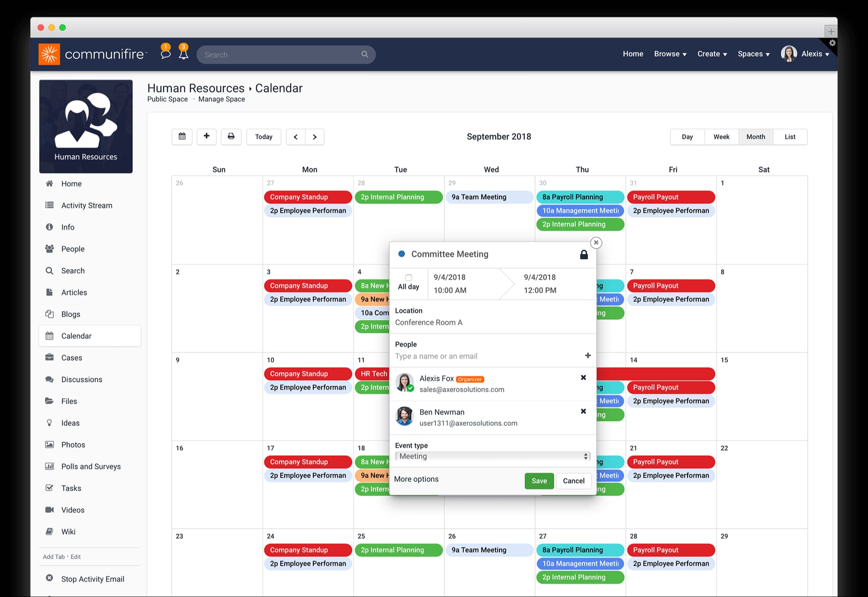Click the mini calendar icon above the grid
Screen dimensions: 868x597
coord(182,136)
